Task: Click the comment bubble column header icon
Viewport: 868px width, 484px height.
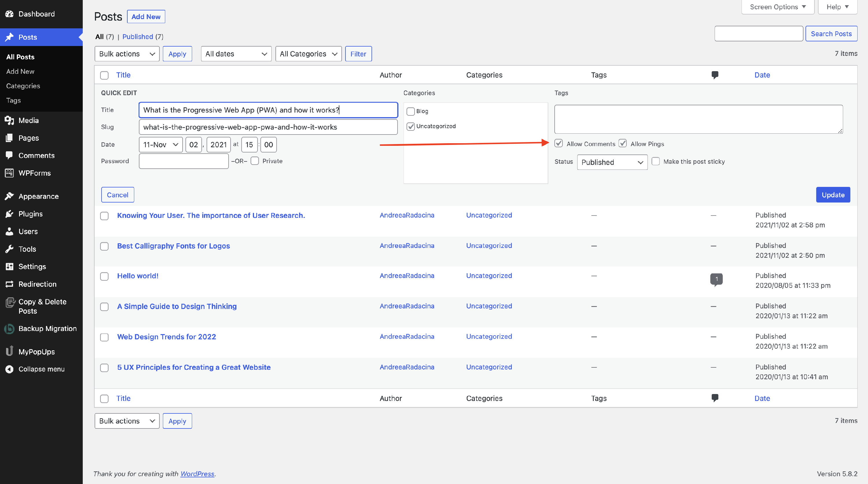Action: tap(715, 75)
